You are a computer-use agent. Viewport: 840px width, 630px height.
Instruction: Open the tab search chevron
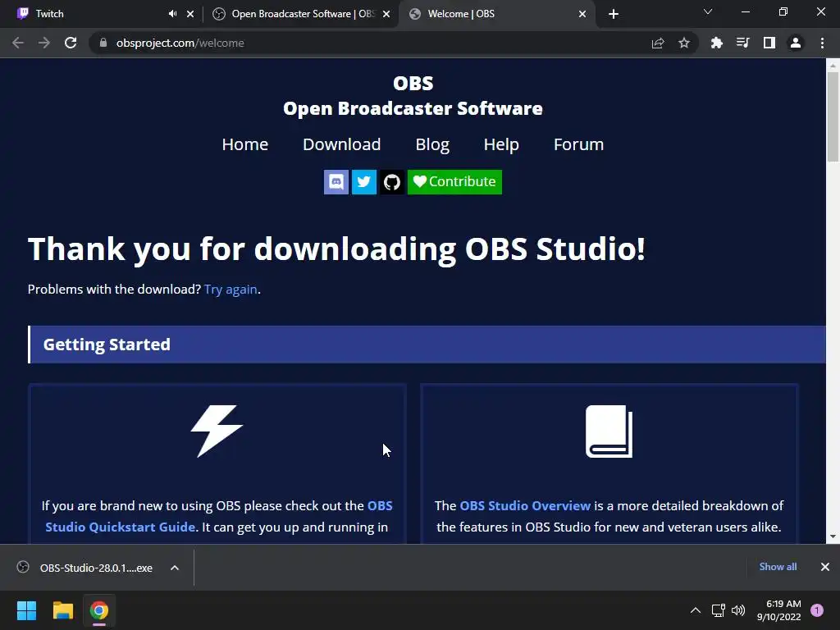[x=708, y=11]
